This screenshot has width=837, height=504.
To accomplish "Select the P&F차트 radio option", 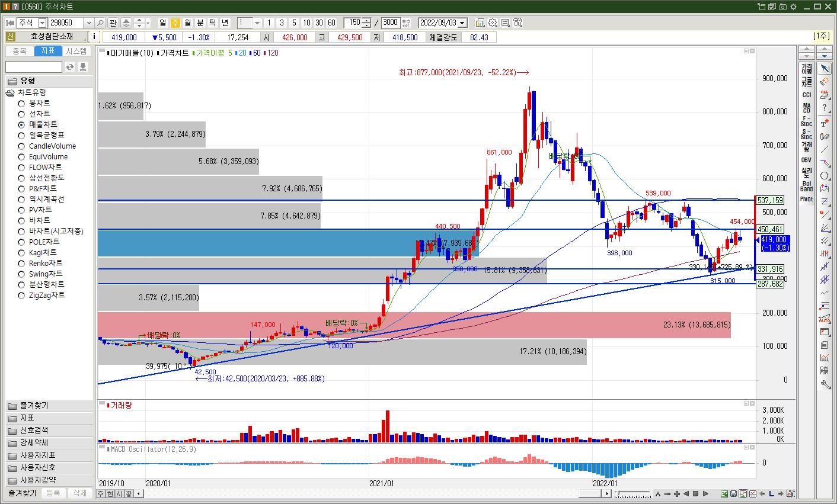I will pyautogui.click(x=22, y=188).
